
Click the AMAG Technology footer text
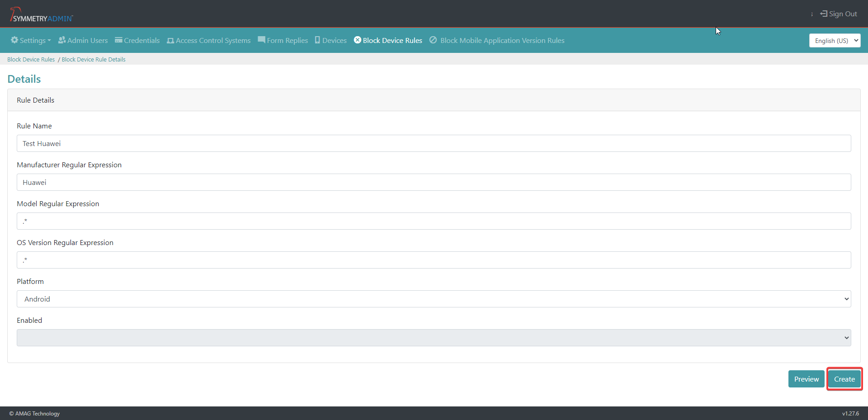coord(34,413)
